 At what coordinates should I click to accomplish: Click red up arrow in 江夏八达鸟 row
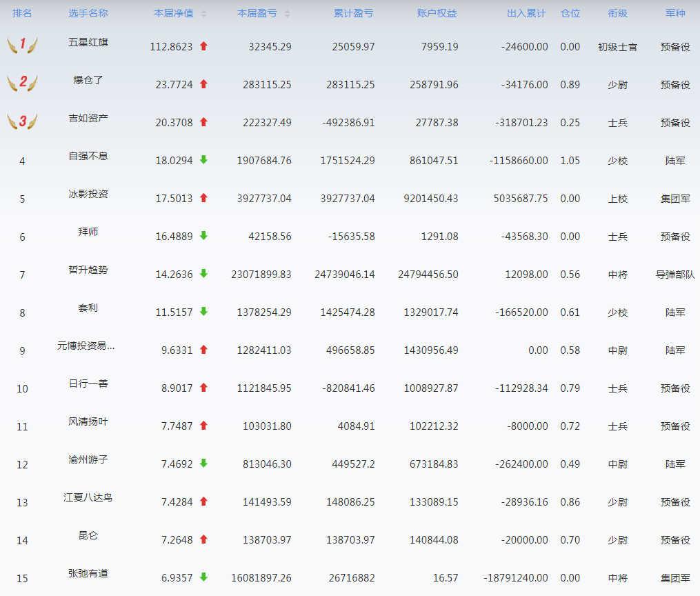point(203,501)
